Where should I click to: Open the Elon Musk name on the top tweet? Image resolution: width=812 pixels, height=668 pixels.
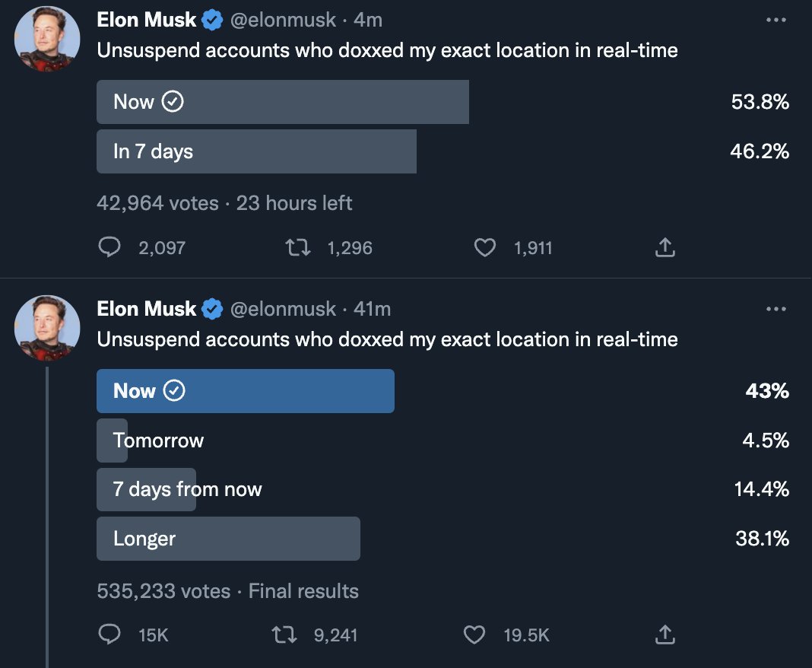pyautogui.click(x=147, y=20)
